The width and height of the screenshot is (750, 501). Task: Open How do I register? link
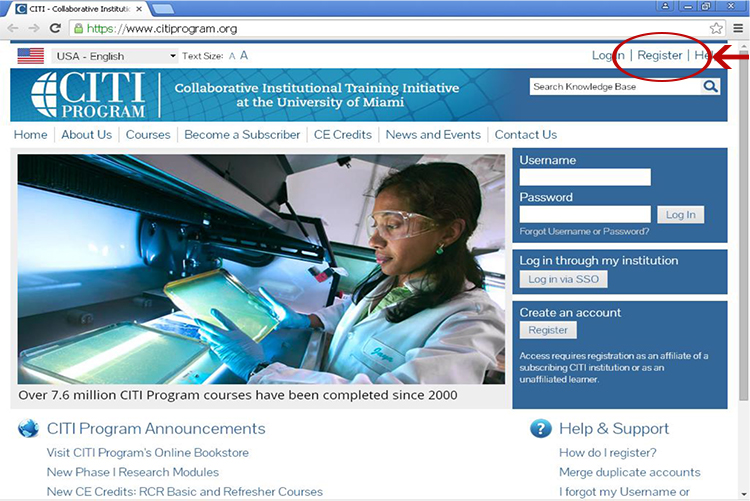[x=608, y=452]
